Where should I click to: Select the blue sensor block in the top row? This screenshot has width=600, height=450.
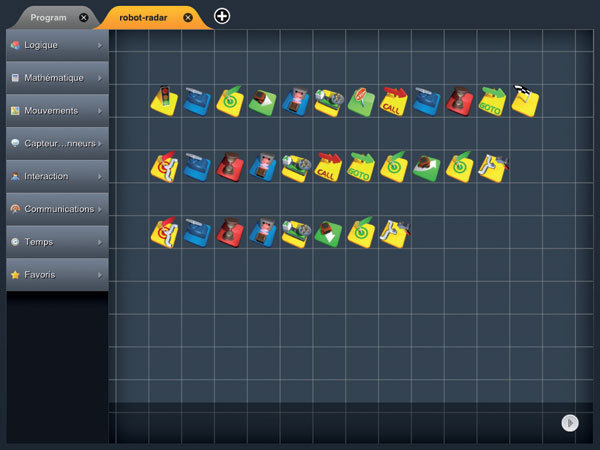295,102
